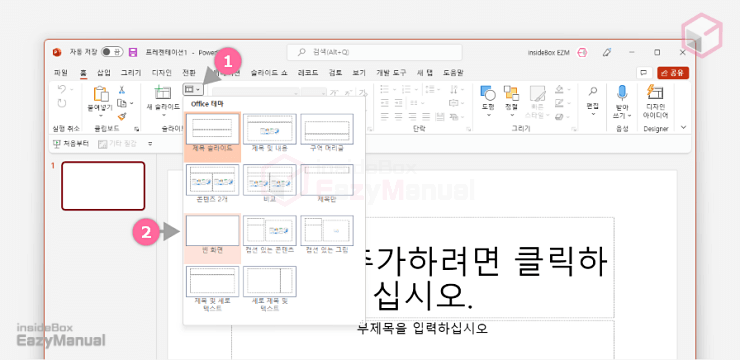Click the red 공유 (Share) button
740x360 pixels.
click(x=673, y=73)
